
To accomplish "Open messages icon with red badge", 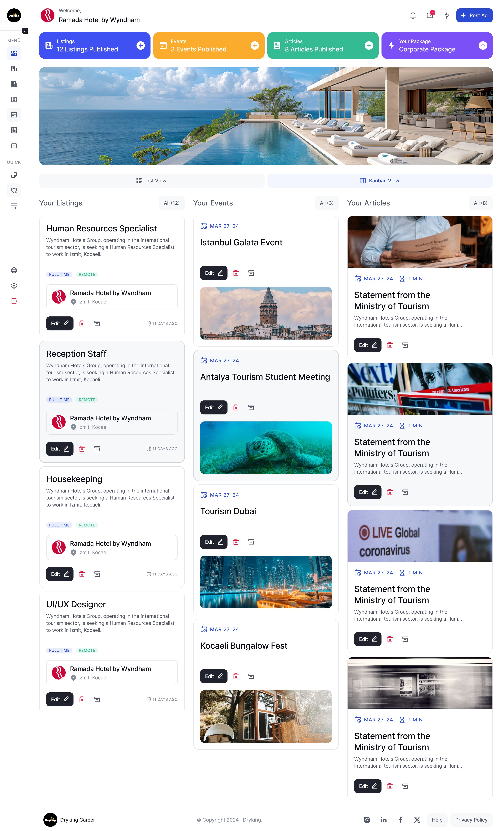I will pyautogui.click(x=429, y=16).
